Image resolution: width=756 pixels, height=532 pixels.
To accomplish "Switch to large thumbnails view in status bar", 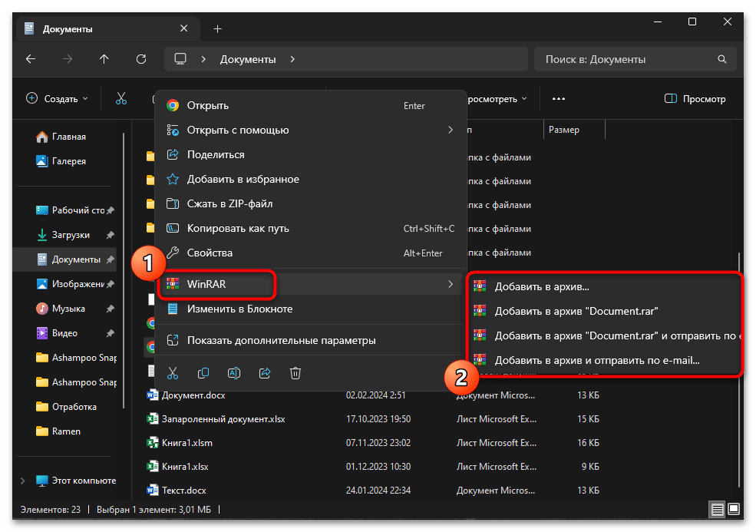I will click(735, 509).
